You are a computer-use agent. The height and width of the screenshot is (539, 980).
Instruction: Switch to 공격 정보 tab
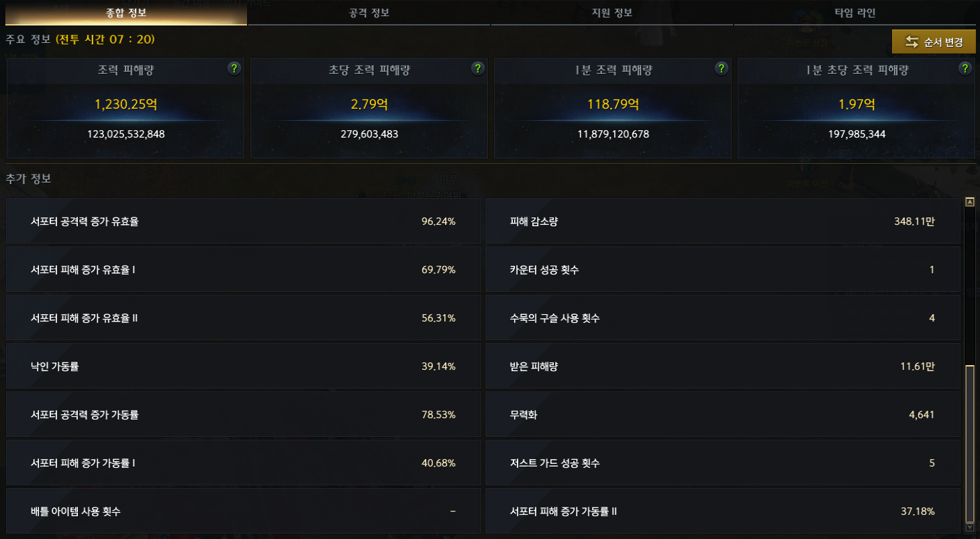369,13
